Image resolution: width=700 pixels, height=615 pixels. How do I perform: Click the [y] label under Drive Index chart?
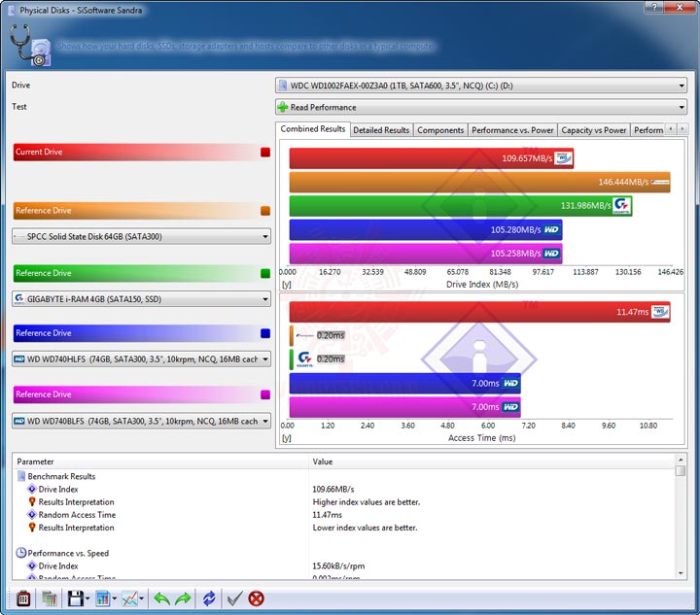coord(287,284)
